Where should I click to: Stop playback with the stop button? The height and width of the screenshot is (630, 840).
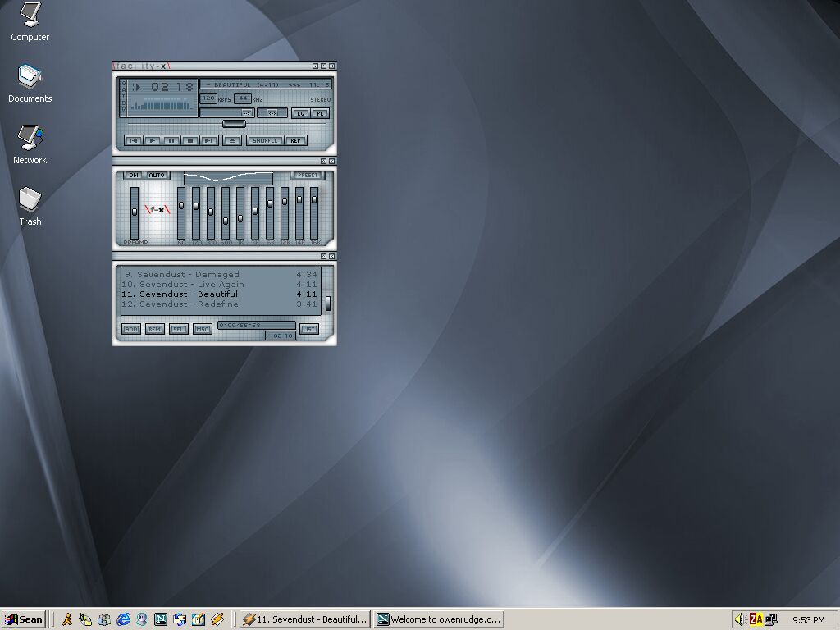(190, 140)
